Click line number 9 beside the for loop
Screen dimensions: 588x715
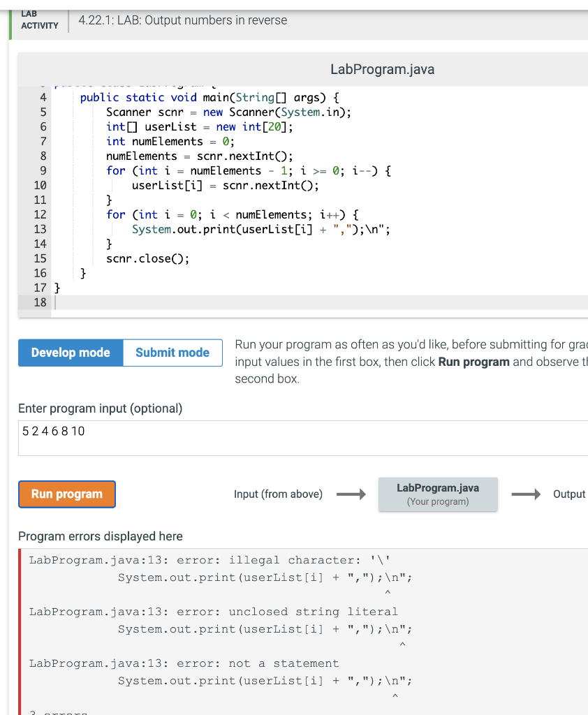(x=43, y=170)
